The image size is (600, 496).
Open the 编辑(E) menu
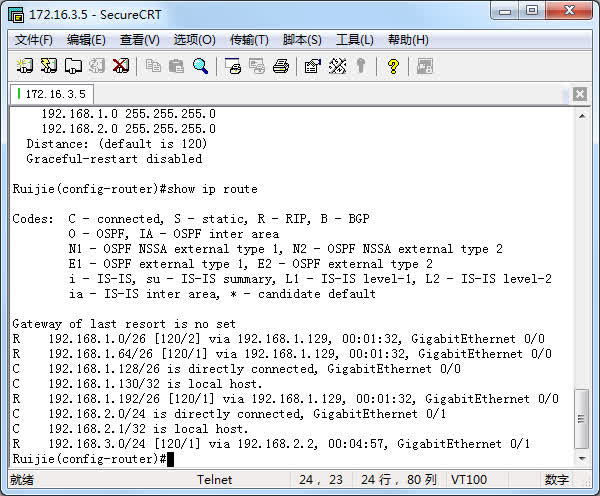coord(86,40)
